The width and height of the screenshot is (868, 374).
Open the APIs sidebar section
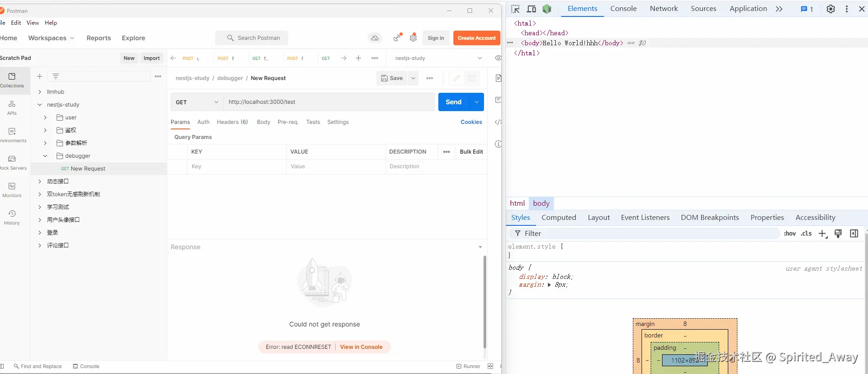pos(12,107)
